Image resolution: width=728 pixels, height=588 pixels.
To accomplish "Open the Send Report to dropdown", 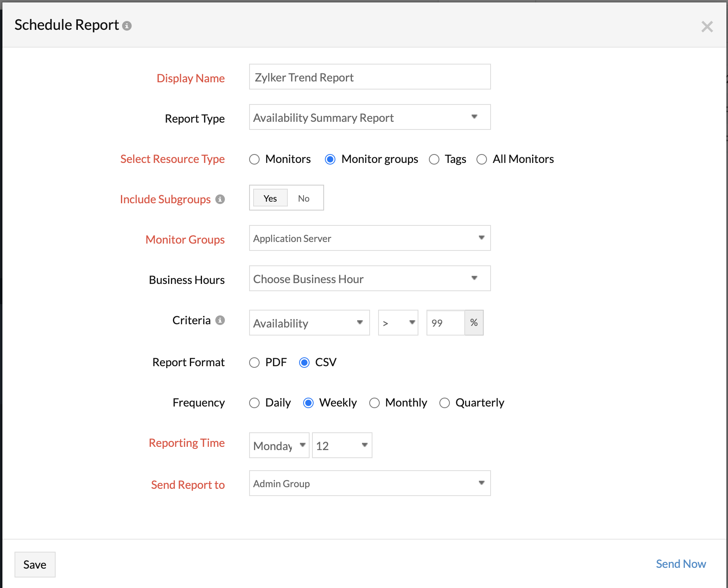I will pos(370,484).
